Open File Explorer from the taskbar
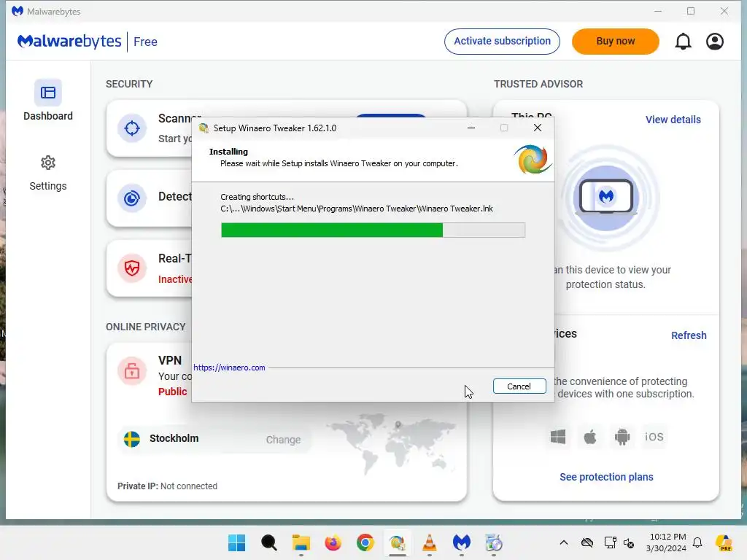The width and height of the screenshot is (747, 560). point(301,542)
